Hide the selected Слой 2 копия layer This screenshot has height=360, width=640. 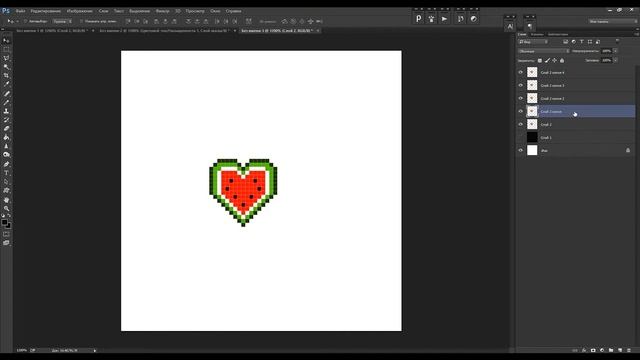(x=520, y=111)
